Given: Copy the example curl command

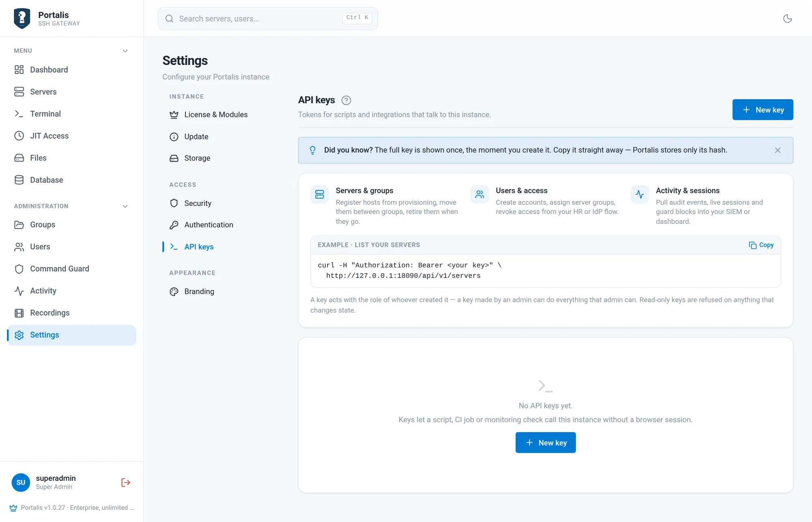Looking at the screenshot, I should (x=761, y=245).
